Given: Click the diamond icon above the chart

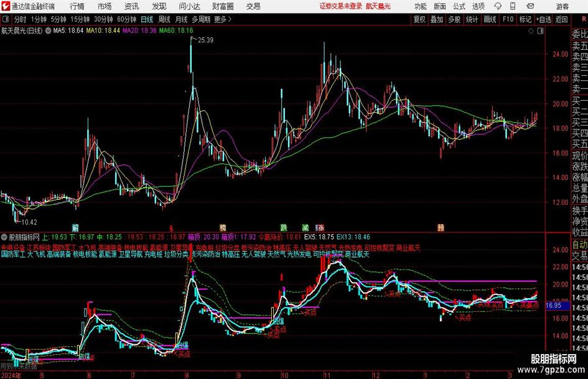Looking at the screenshot, I should point(531,31).
